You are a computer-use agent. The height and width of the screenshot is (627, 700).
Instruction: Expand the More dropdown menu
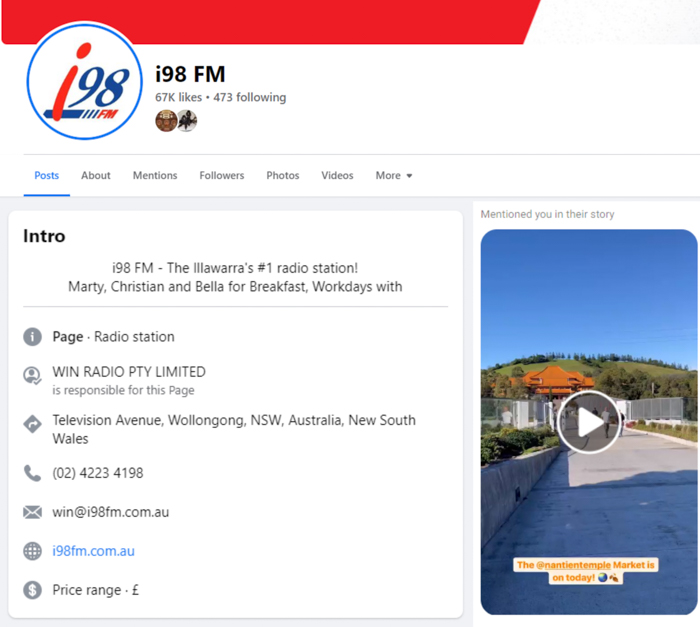(x=394, y=176)
